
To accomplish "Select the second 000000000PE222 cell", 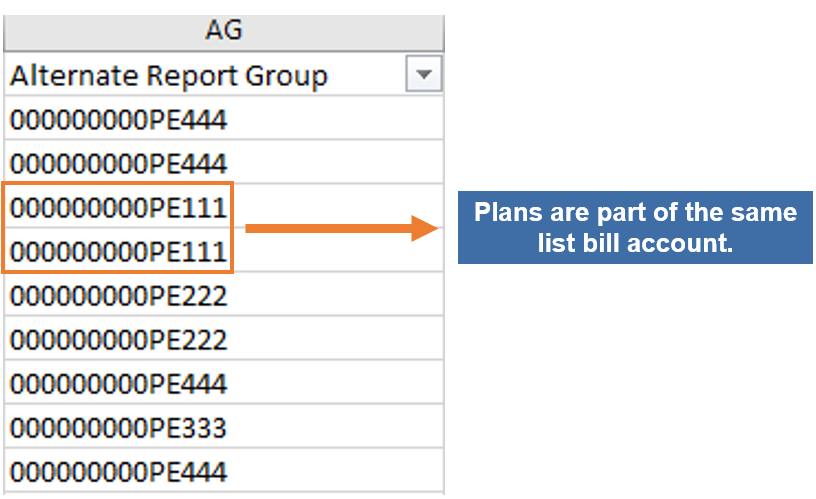I will [x=120, y=339].
